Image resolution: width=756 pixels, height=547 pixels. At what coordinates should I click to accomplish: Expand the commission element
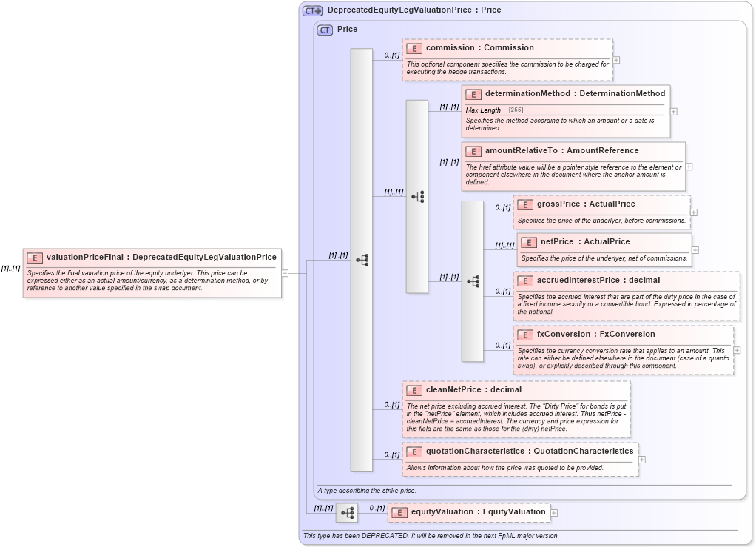point(616,60)
